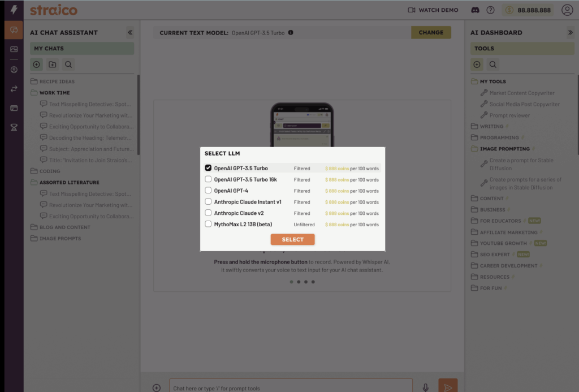Check the OpenAI GPT-4 checkbox
579x392 pixels.
(208, 190)
